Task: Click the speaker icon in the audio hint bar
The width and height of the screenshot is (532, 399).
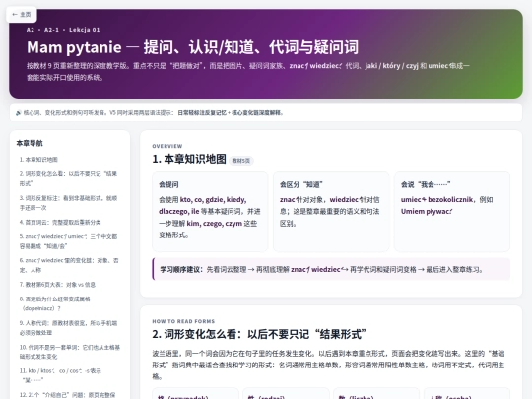Action: [19, 113]
